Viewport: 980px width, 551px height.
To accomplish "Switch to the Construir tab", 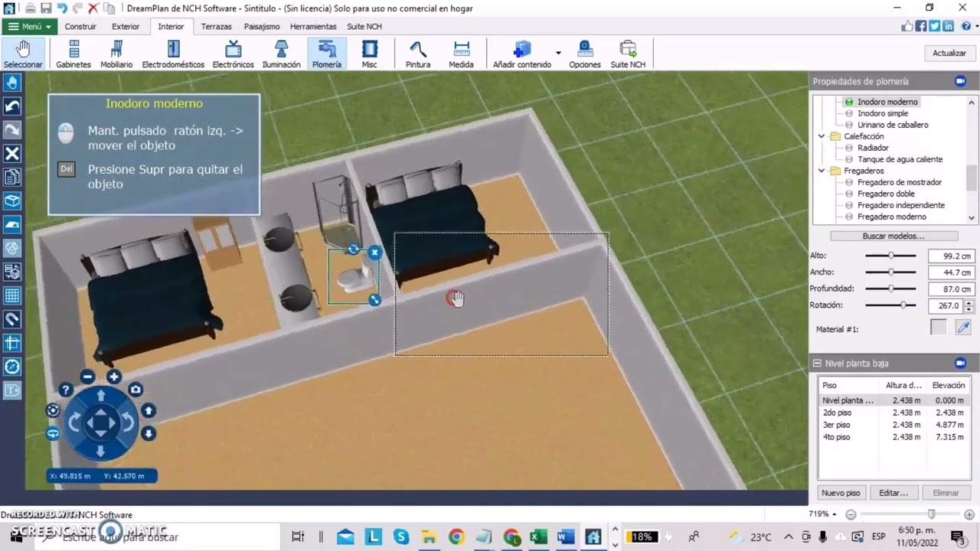I will [80, 26].
